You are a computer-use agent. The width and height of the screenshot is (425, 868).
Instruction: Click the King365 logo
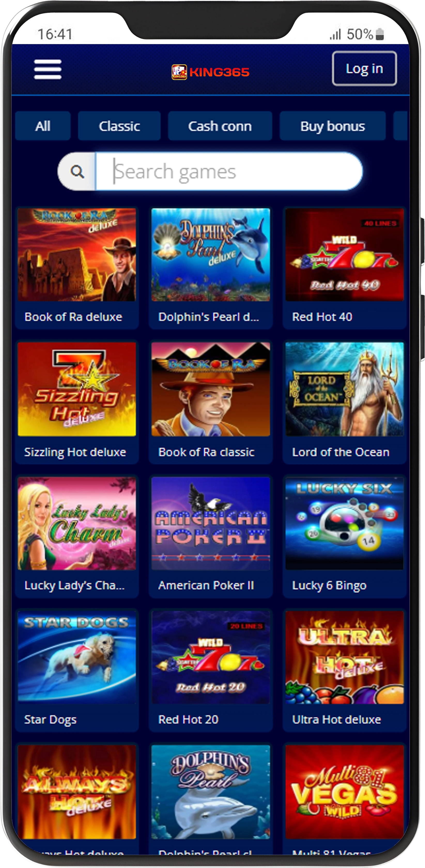click(x=210, y=72)
